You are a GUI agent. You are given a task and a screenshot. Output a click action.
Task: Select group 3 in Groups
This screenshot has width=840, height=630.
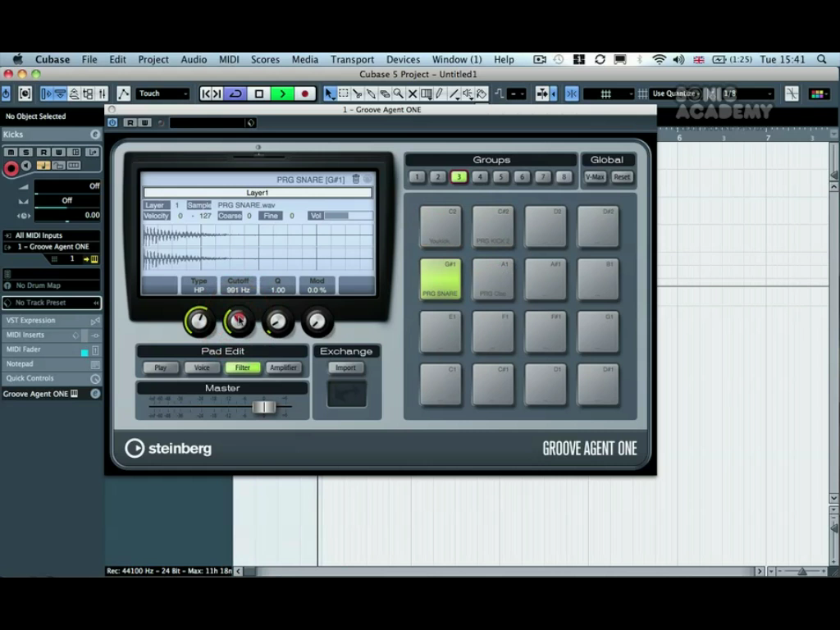click(x=459, y=177)
